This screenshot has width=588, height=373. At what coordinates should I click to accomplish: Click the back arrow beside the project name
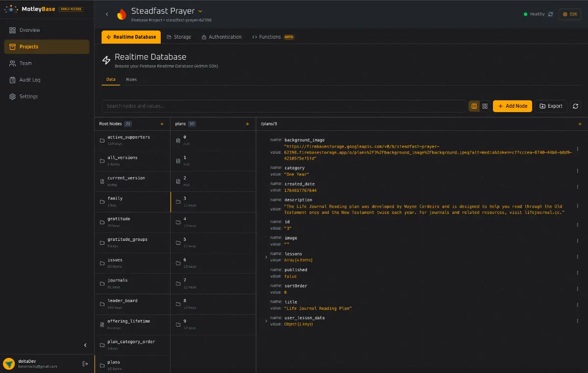pyautogui.click(x=107, y=14)
